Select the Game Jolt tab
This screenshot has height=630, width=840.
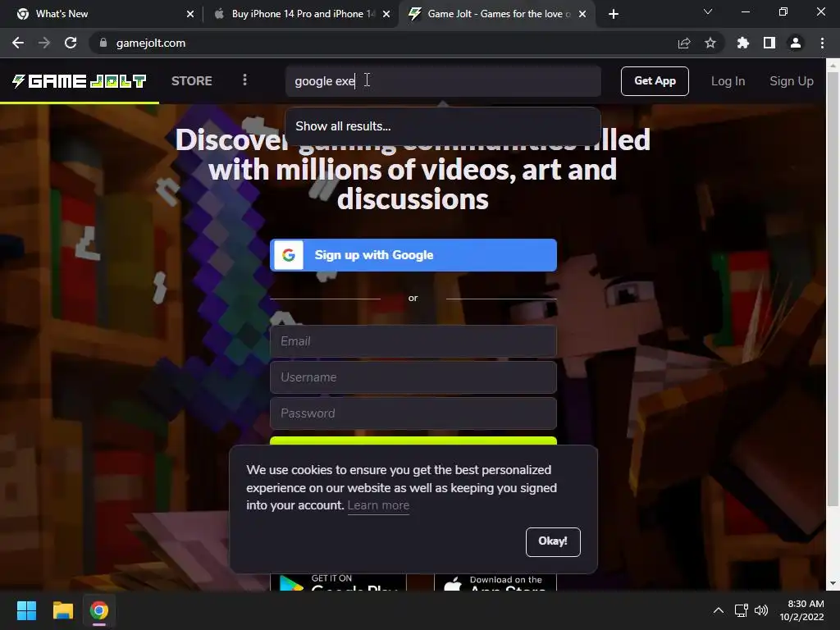(x=498, y=14)
